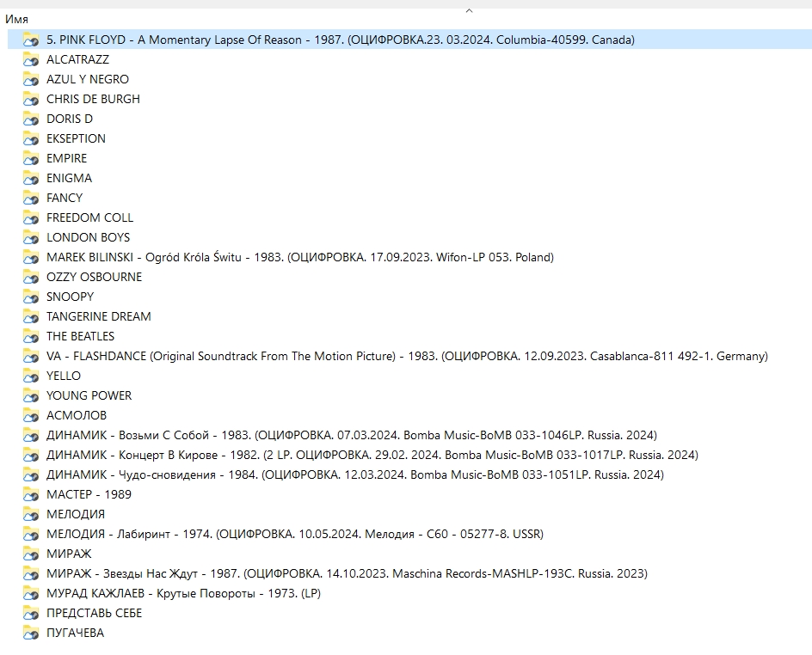812x655 pixels.
Task: Select ДИНАМИК - Концерт В Кирове folder name
Action: click(x=372, y=455)
